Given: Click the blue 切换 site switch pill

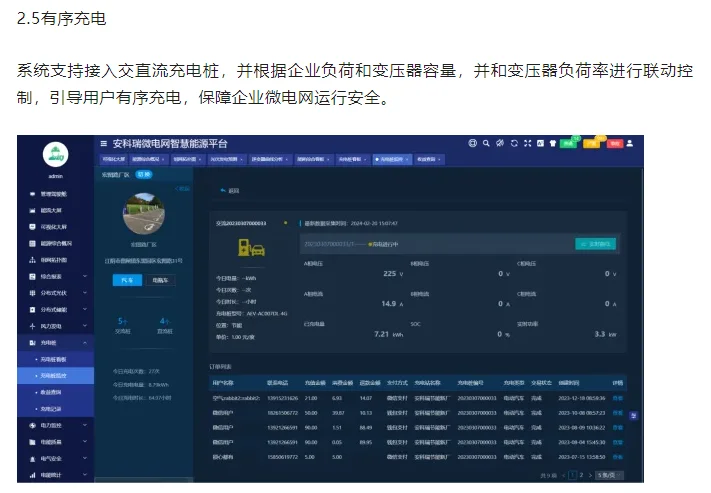Looking at the screenshot, I should tap(144, 175).
